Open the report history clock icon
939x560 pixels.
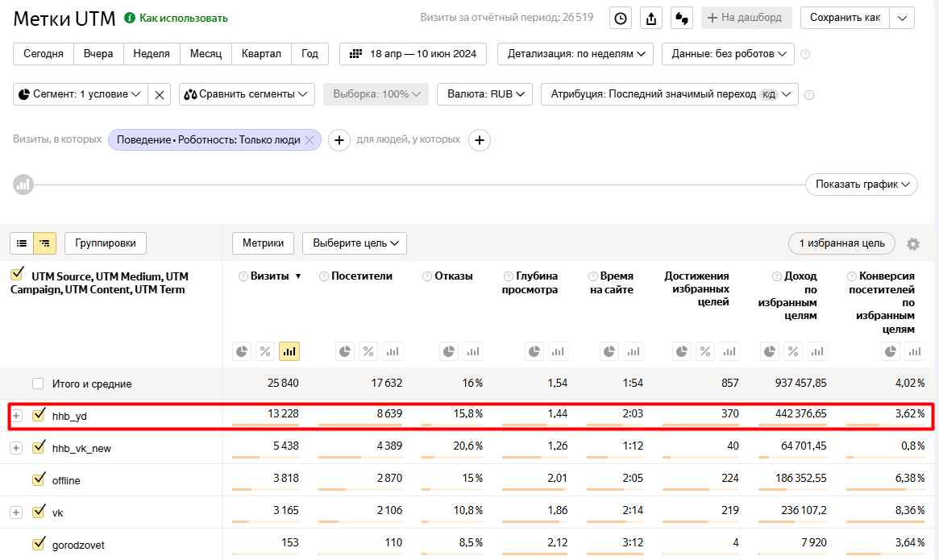point(621,18)
